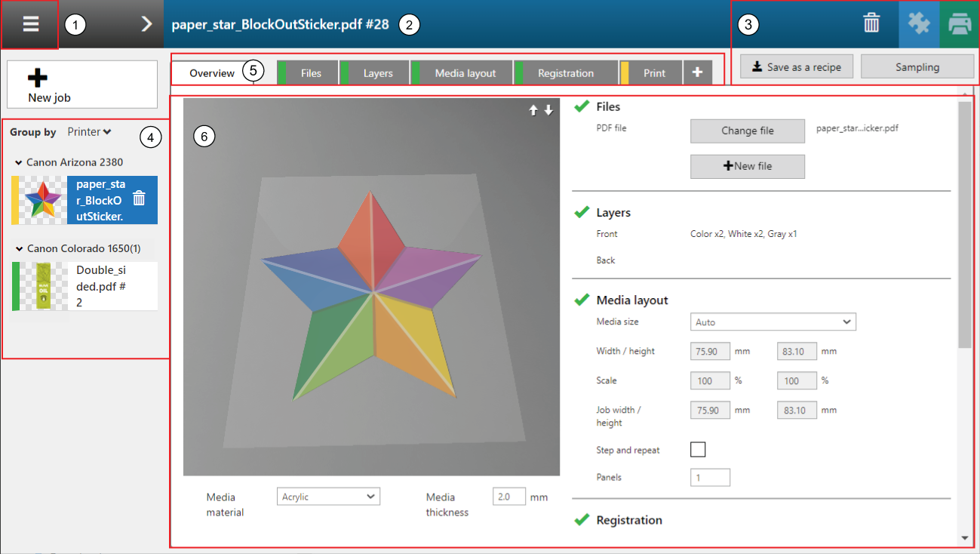Enable the Step and repeat checkbox
The image size is (980, 554).
(698, 450)
